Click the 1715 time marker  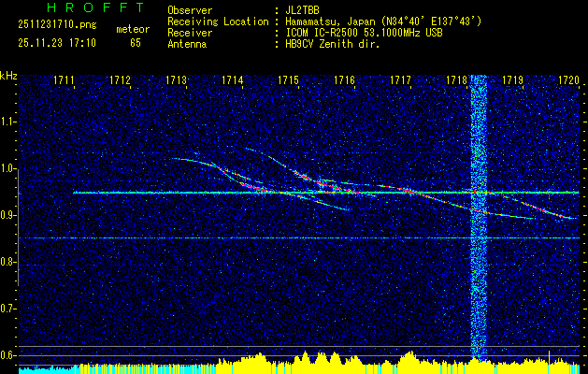coord(289,81)
